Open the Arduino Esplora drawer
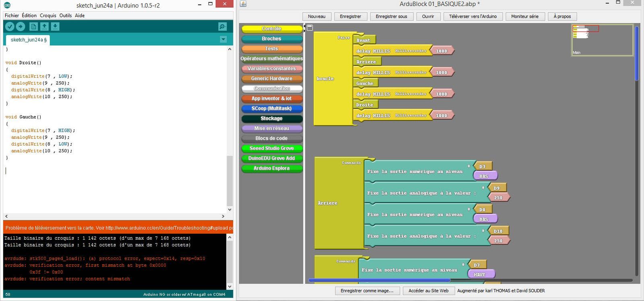 pyautogui.click(x=272, y=168)
